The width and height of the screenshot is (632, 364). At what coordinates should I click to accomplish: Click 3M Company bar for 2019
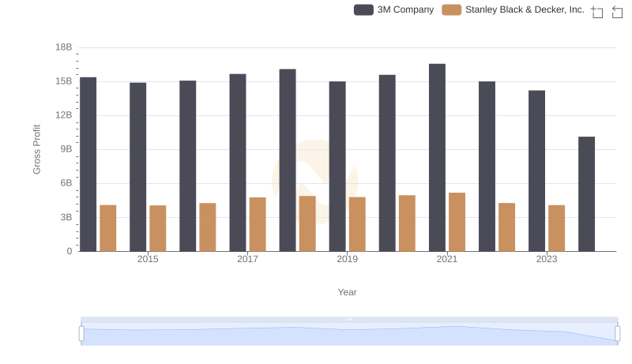(337, 167)
